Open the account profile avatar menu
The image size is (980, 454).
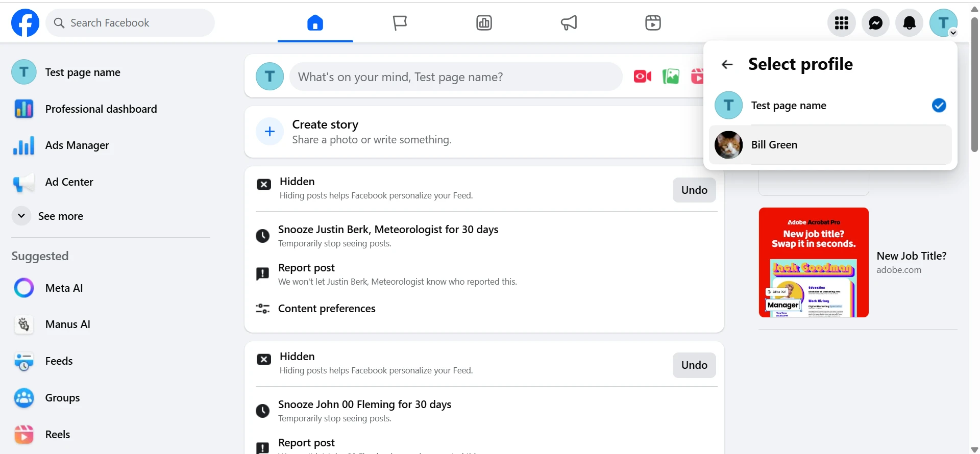pyautogui.click(x=943, y=23)
